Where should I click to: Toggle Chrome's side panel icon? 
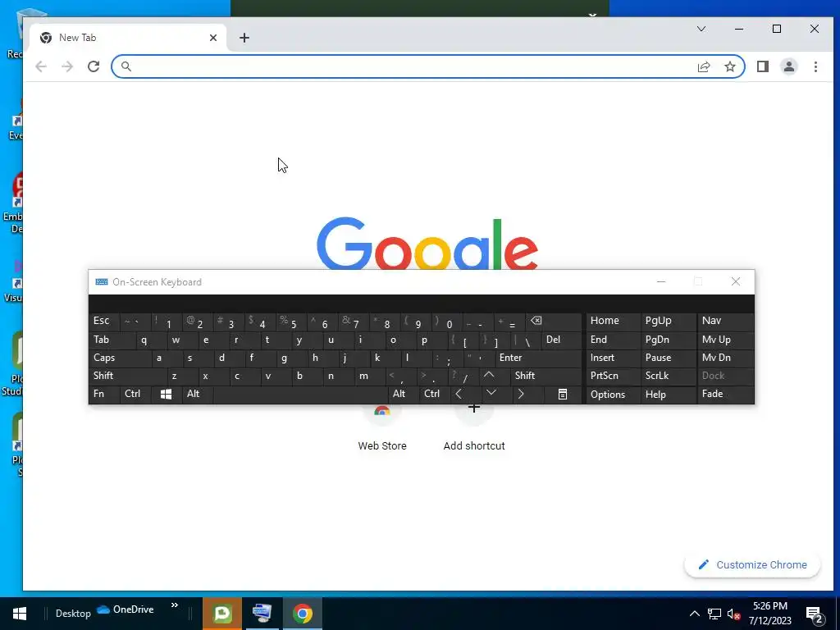click(x=763, y=66)
